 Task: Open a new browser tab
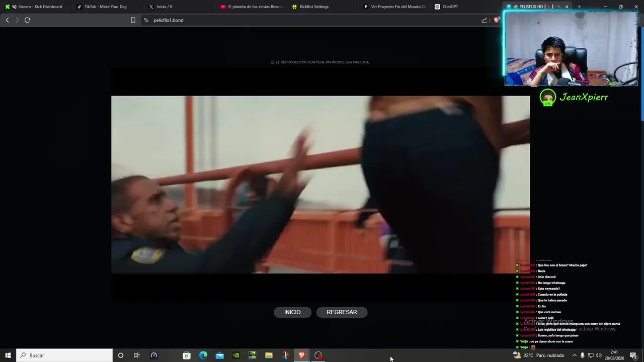tap(579, 7)
